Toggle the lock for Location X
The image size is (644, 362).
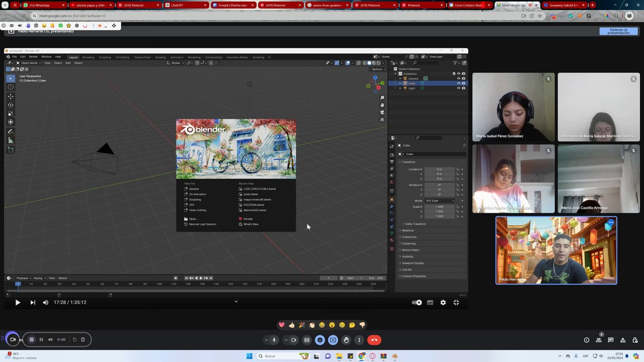point(457,169)
